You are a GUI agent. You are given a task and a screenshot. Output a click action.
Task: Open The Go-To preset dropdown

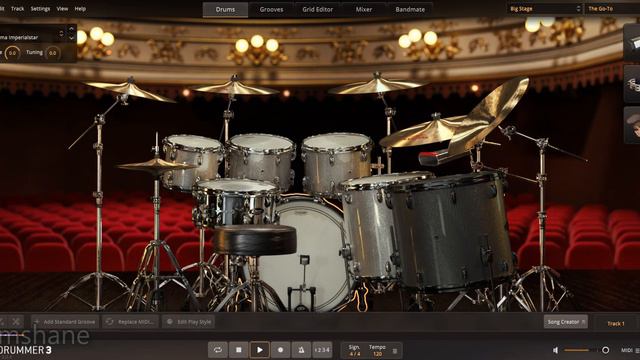click(612, 9)
